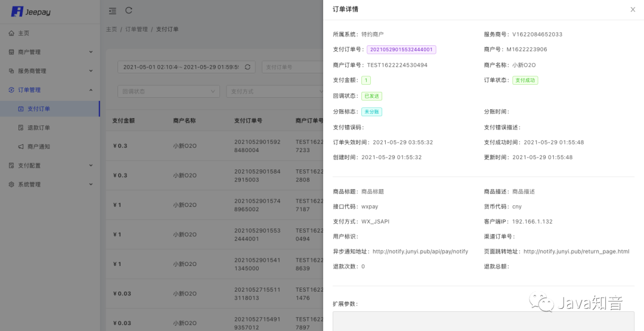Viewport: 644px width, 331px height.
Task: Click the 未分账 tag
Action: pos(371,112)
